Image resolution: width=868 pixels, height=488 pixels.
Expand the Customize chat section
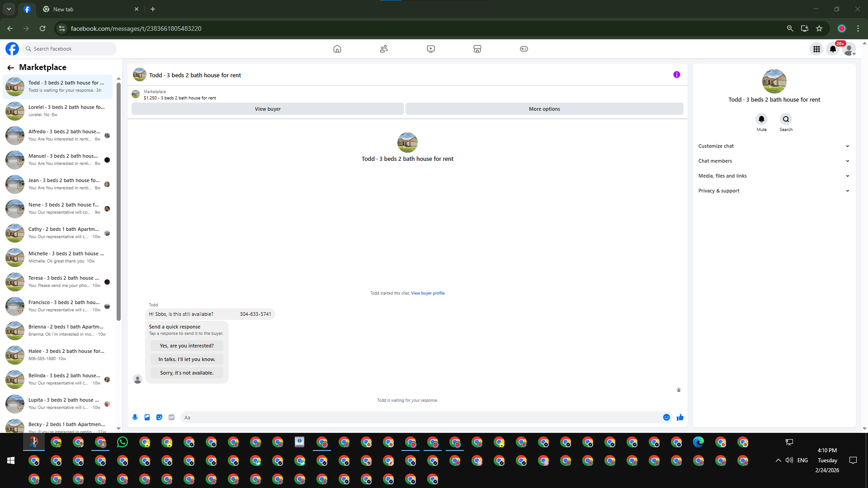pyautogui.click(x=774, y=146)
